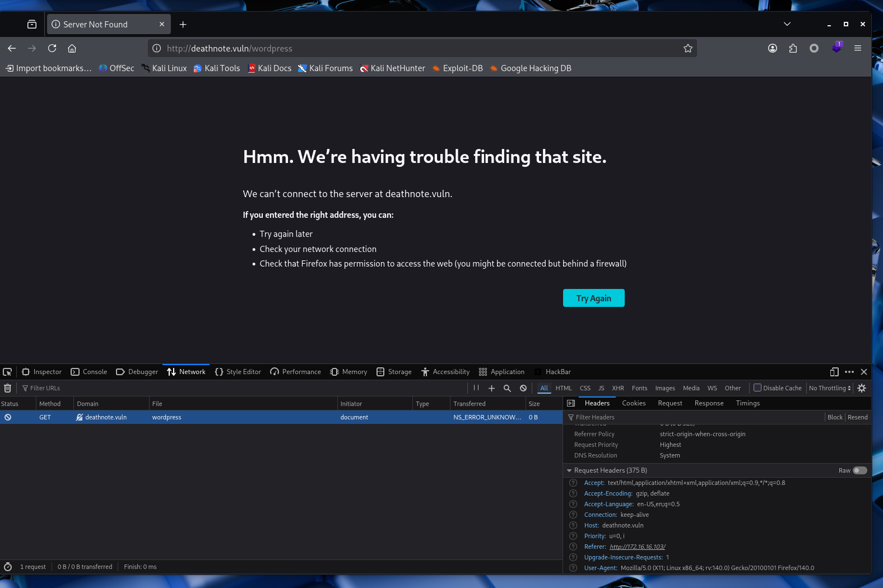
Task: Click the Try Again button
Action: point(593,298)
